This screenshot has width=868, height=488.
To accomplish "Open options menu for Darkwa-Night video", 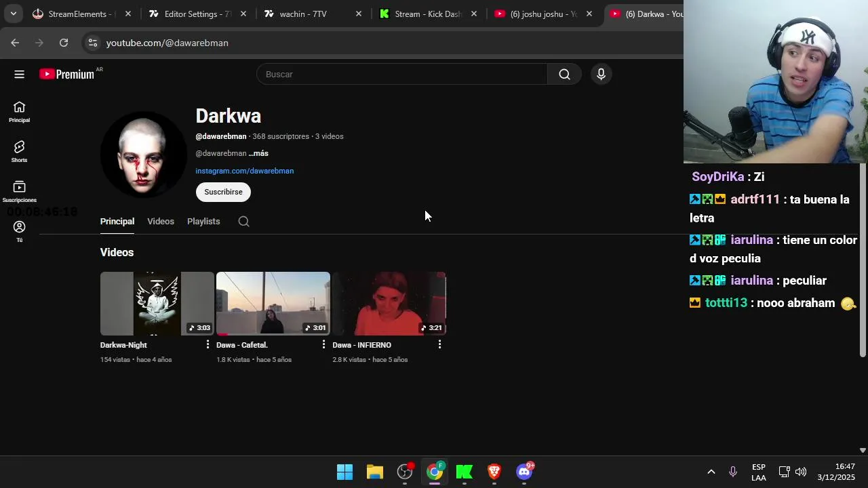I will coord(208,345).
